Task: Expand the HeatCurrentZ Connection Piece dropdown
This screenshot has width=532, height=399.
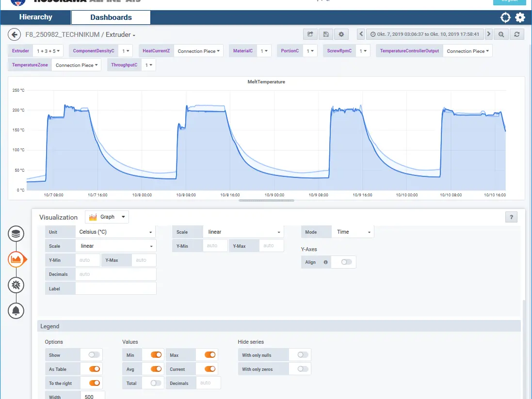Action: pos(198,51)
